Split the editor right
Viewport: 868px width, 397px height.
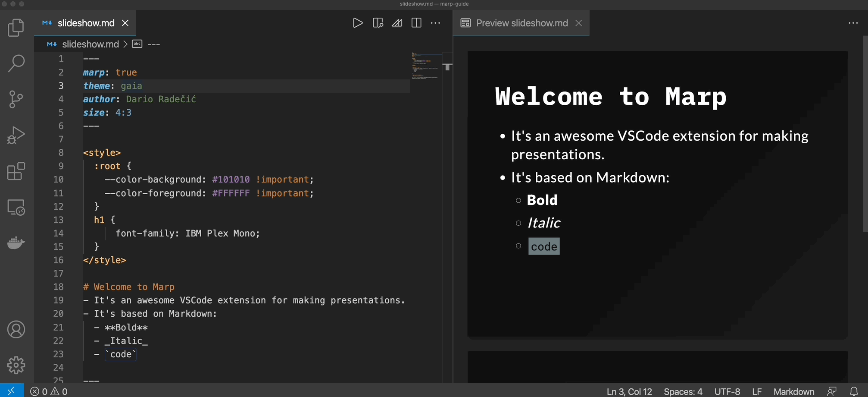416,23
